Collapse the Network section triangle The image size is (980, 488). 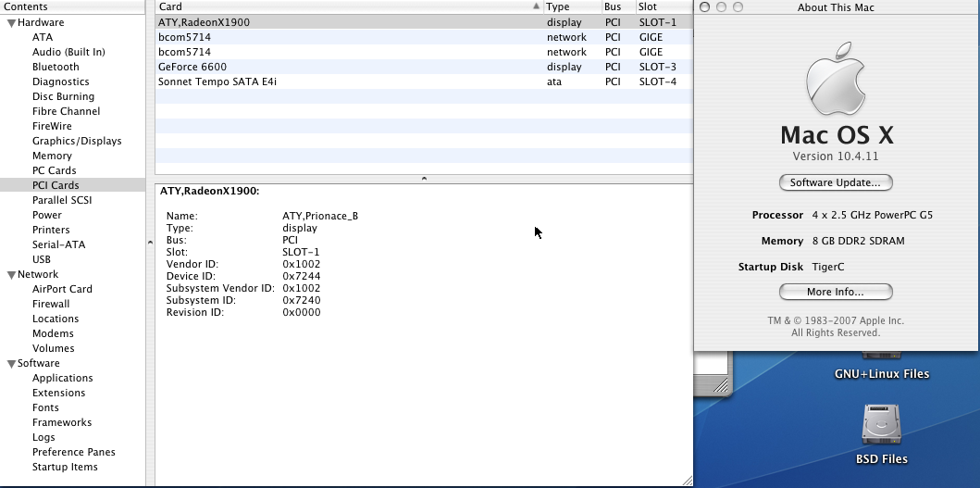(x=11, y=275)
